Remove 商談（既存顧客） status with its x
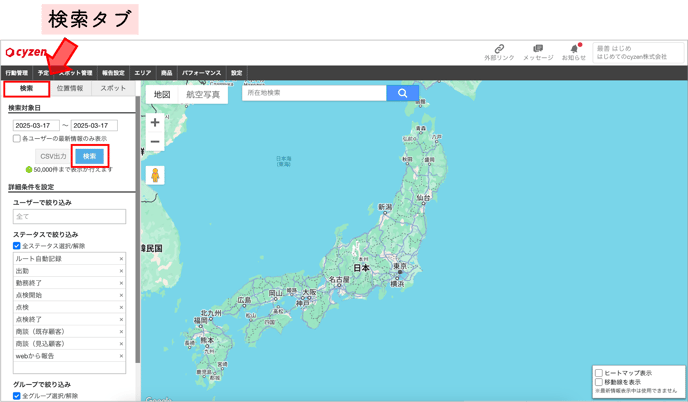 point(122,332)
